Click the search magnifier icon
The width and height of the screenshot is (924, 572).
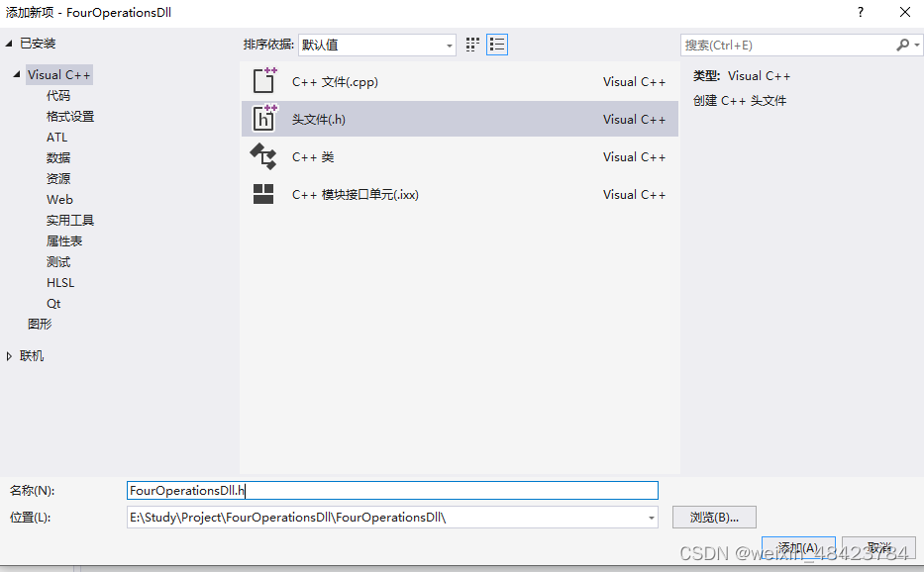pos(903,45)
